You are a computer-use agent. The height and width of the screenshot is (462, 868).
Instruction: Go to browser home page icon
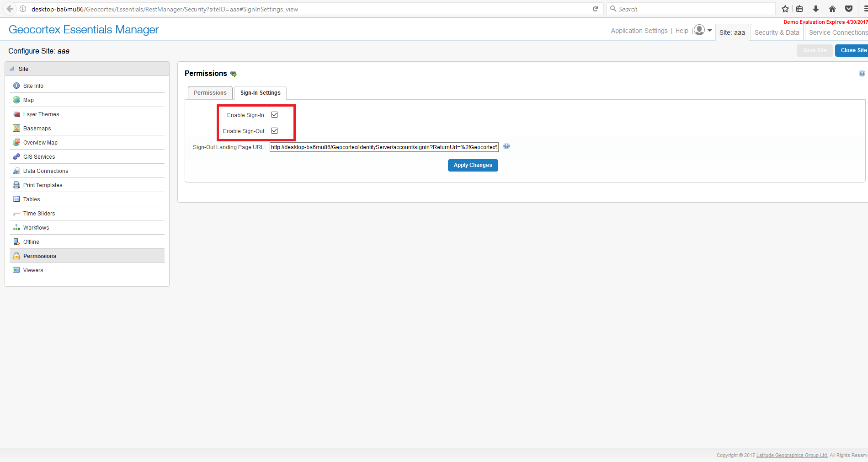tap(832, 9)
